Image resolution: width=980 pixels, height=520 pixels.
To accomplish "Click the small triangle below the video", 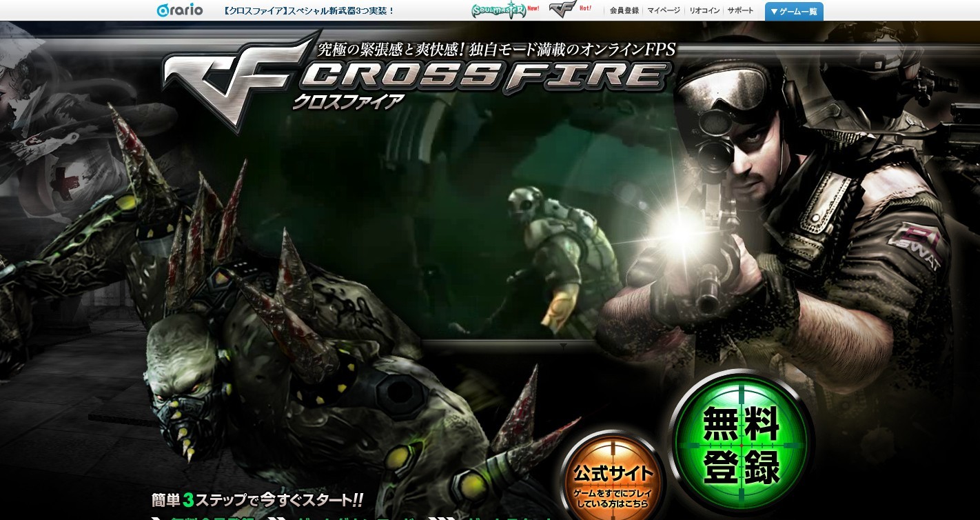I will tap(563, 345).
